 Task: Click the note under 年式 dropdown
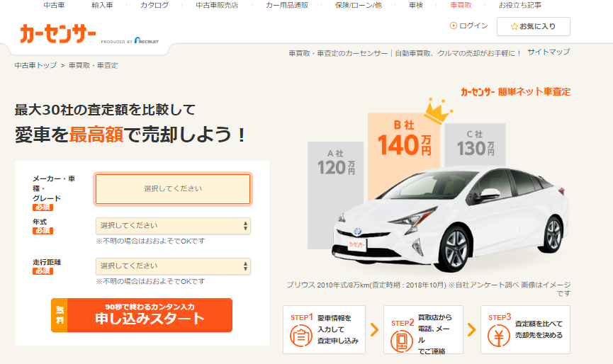coord(150,241)
